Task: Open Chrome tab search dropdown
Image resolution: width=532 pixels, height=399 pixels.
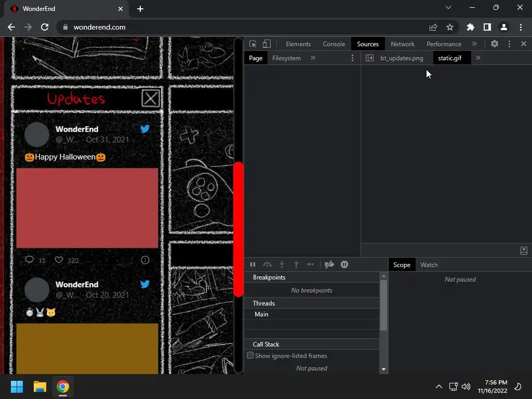Action: (448, 7)
